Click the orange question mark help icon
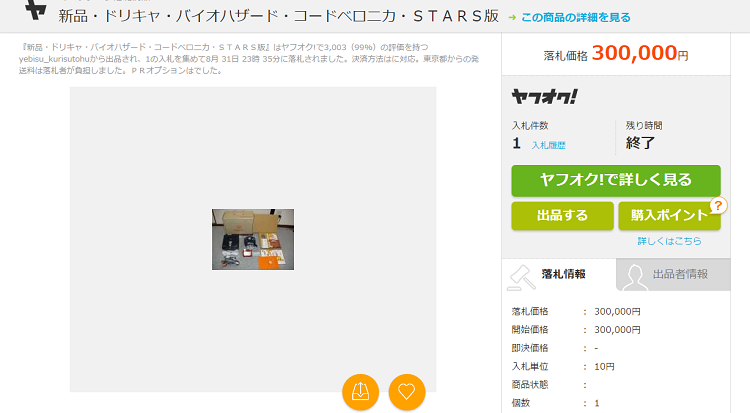 [718, 206]
